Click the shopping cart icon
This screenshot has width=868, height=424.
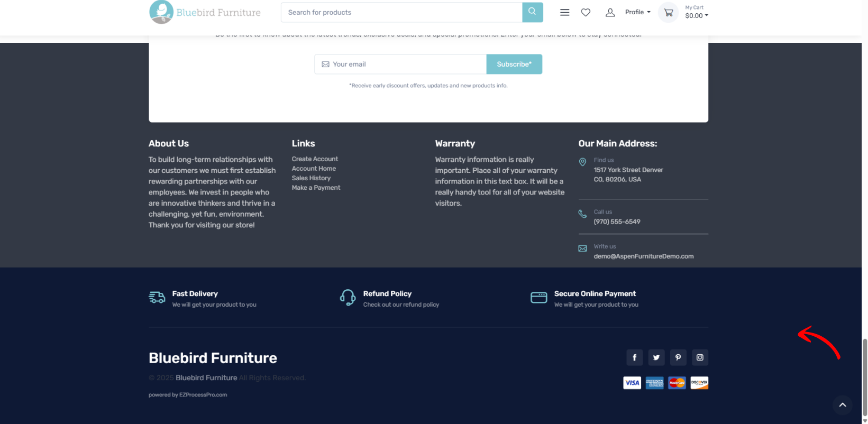tap(669, 12)
